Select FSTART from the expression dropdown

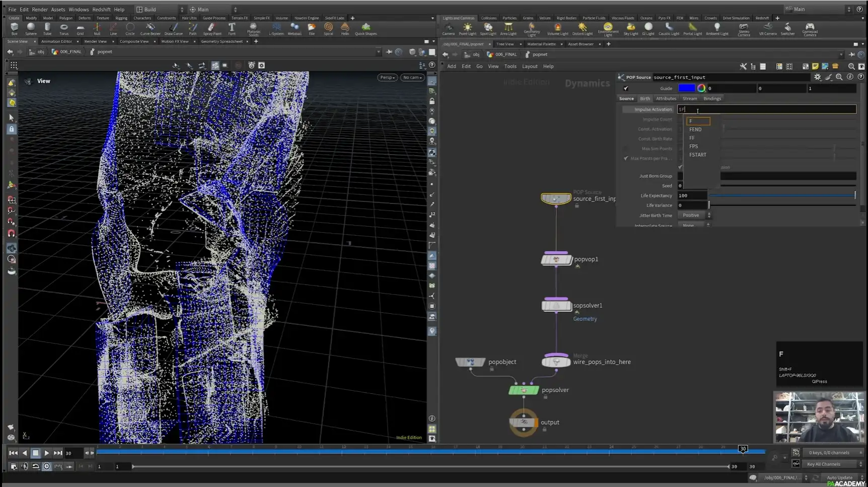click(x=698, y=155)
